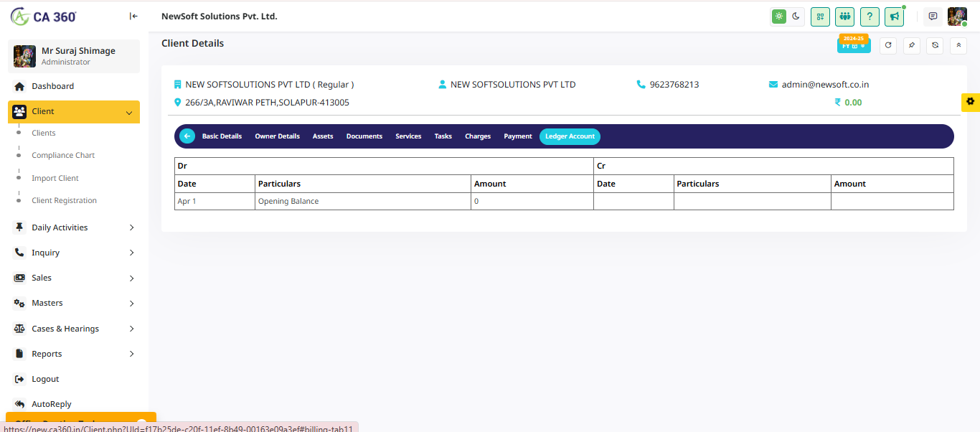Click the Dashboard home icon

click(19, 86)
